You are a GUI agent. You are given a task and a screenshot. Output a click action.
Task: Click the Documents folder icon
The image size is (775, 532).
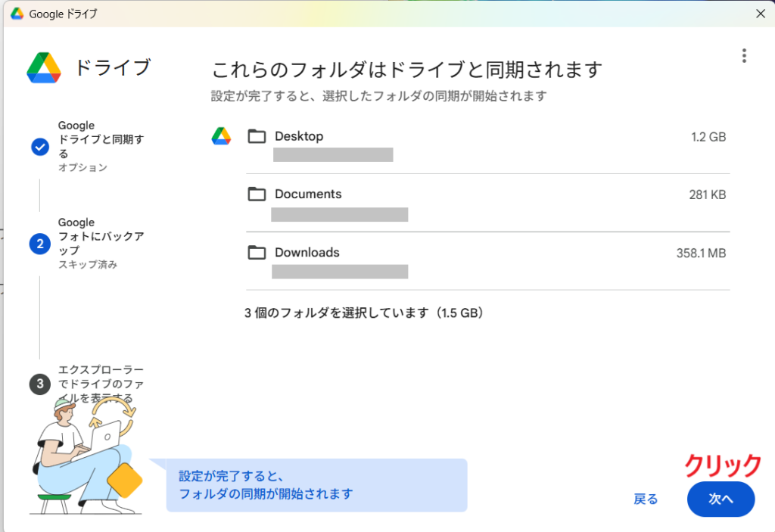point(257,194)
